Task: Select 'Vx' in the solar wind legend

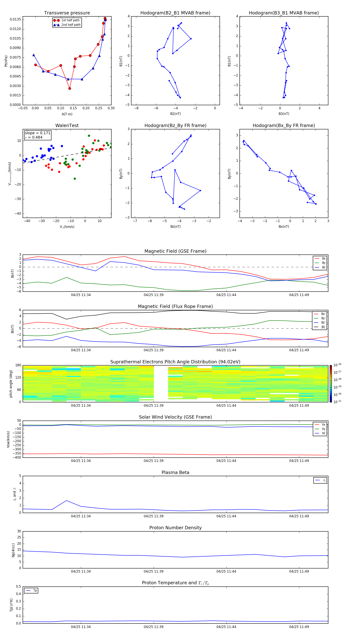Action: point(320,424)
